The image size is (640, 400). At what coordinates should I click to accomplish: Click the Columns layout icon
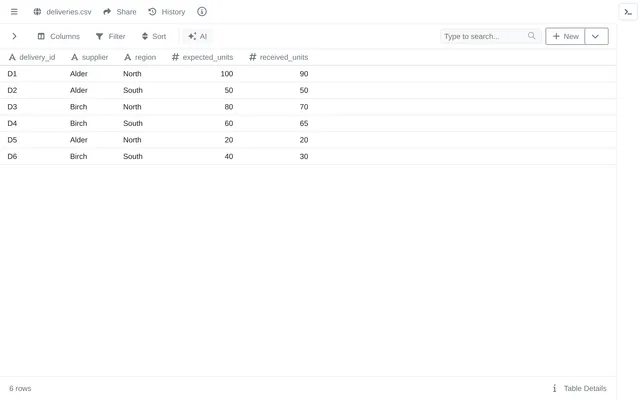(41, 36)
